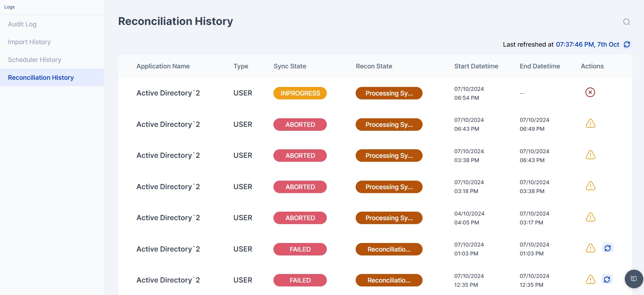644x295 pixels.
Task: Open warning for the failed 01:03 PM run
Action: 590,248
